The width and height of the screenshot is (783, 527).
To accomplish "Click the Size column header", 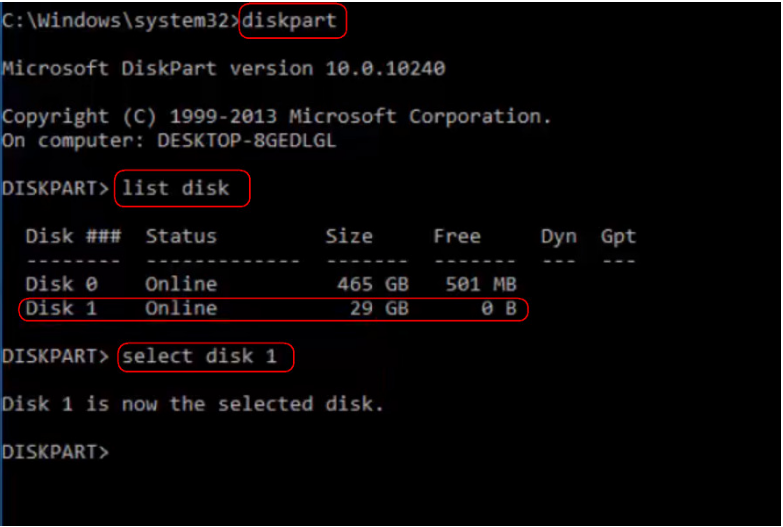I will pyautogui.click(x=349, y=236).
